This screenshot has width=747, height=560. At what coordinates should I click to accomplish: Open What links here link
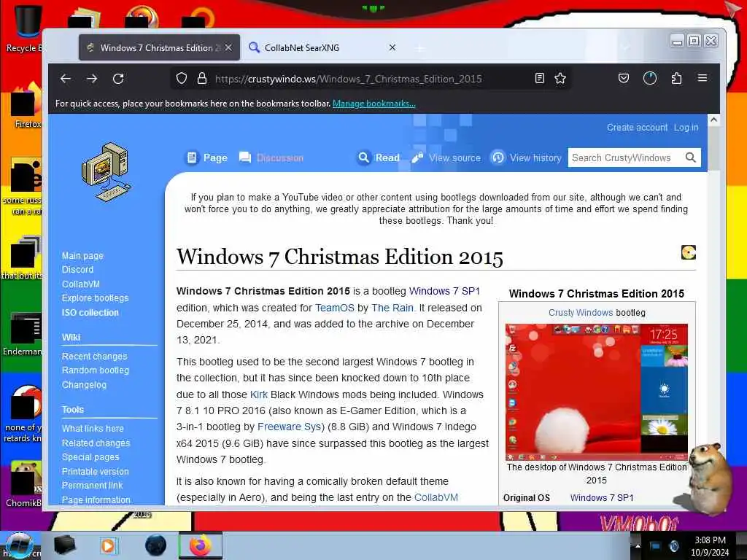93,429
